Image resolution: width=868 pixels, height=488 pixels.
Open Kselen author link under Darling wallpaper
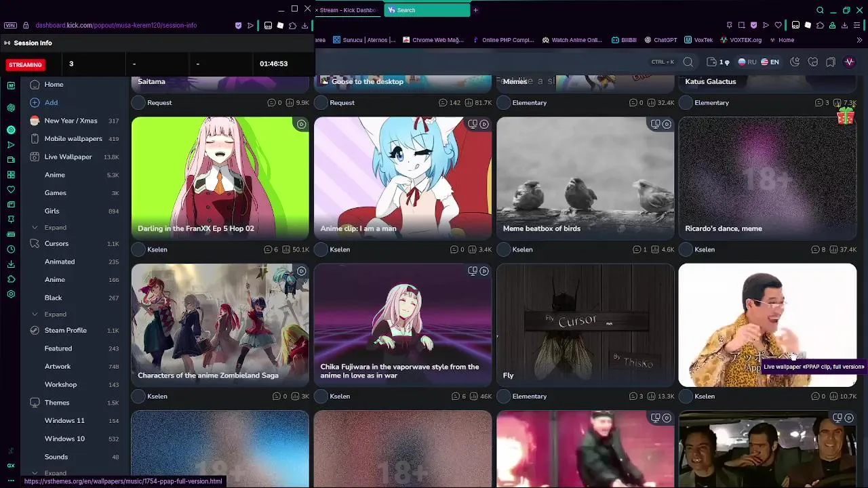pyautogui.click(x=157, y=249)
